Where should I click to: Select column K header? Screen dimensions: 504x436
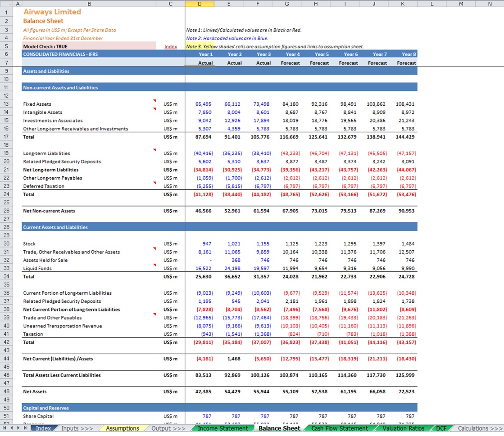[403, 4]
